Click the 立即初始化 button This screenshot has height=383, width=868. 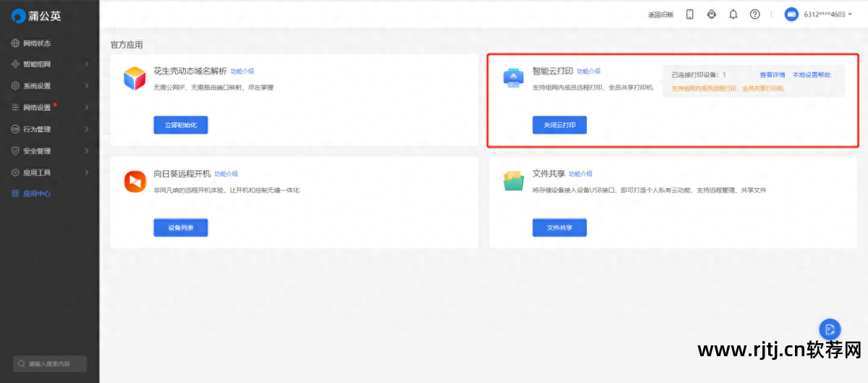(180, 125)
